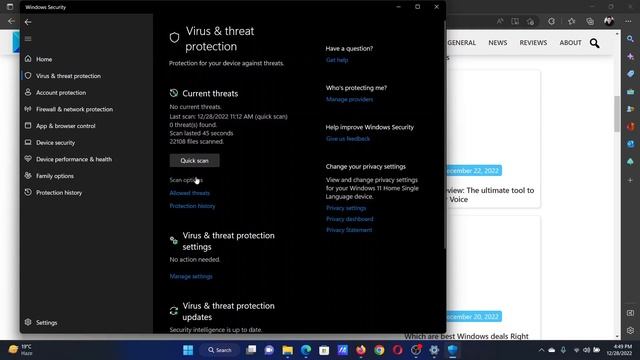Viewport: 640px width, 360px height.
Task: Open Windows Start menu on taskbar
Action: (188, 350)
